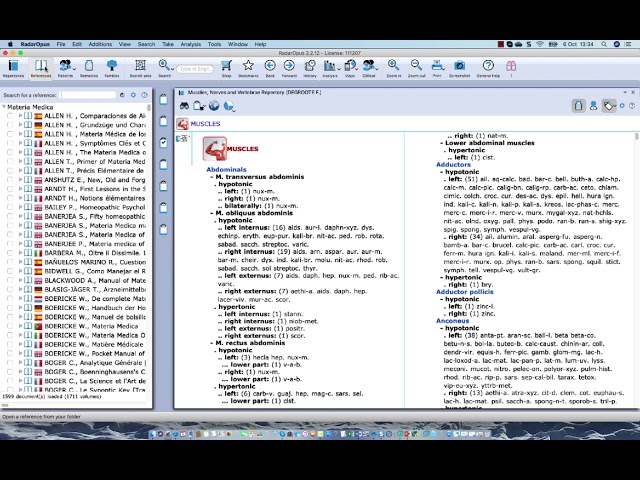Open the Search menu in menu bar
Screen dimensions: 640x480
tap(146, 44)
